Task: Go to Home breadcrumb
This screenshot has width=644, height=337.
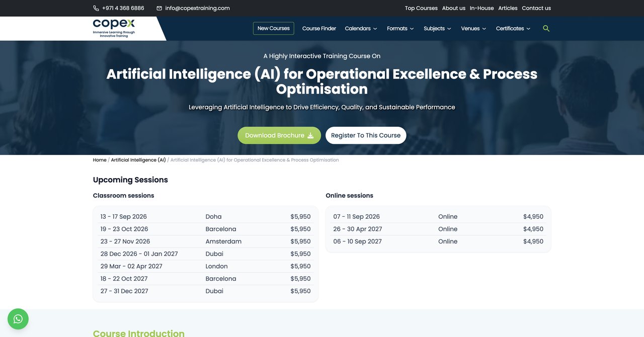Action: click(x=100, y=160)
